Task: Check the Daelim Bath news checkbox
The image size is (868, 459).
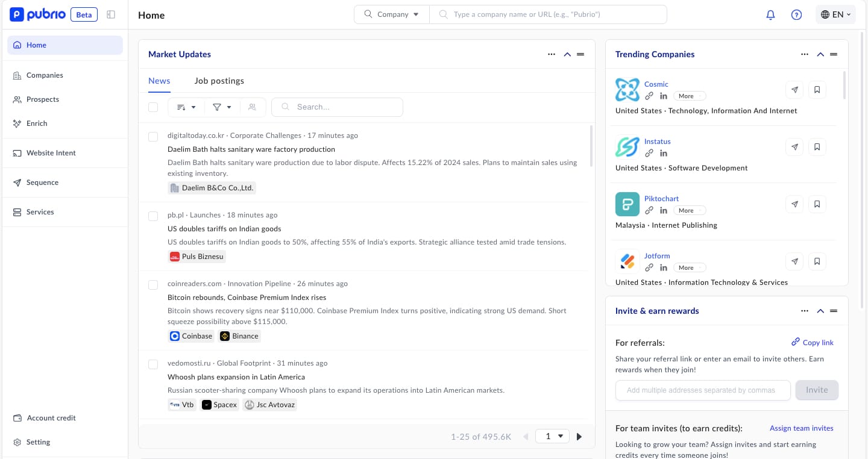Action: tap(153, 137)
